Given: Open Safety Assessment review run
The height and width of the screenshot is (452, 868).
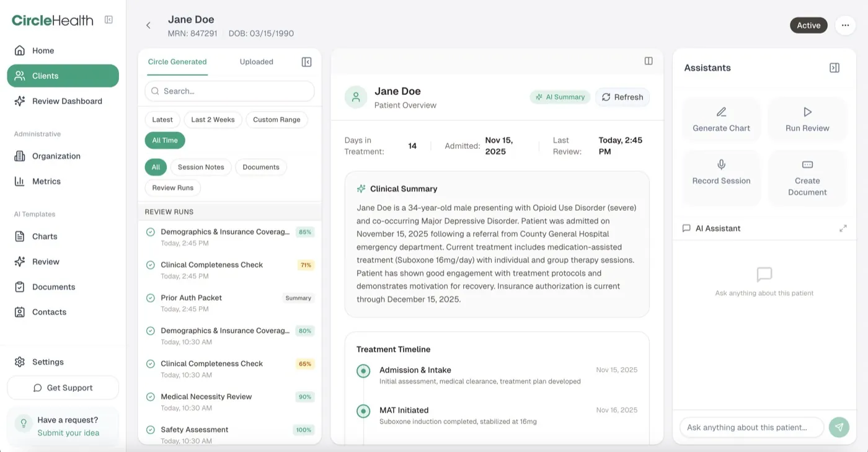Looking at the screenshot, I should (x=229, y=435).
